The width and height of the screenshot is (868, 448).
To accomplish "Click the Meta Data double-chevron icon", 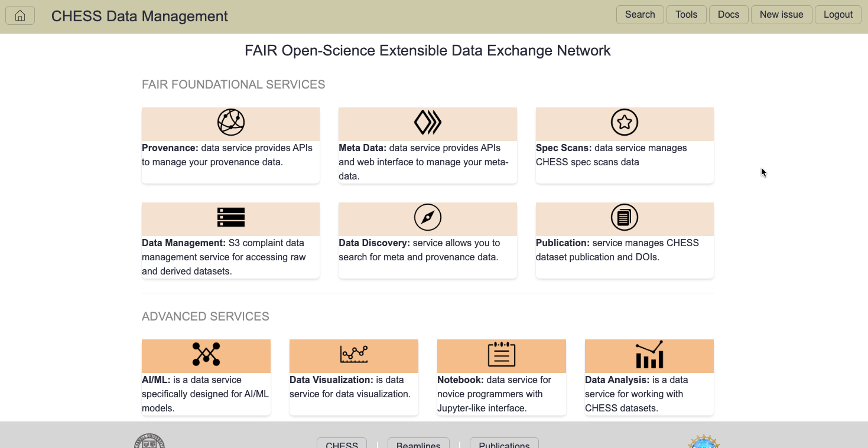I will coord(428,123).
